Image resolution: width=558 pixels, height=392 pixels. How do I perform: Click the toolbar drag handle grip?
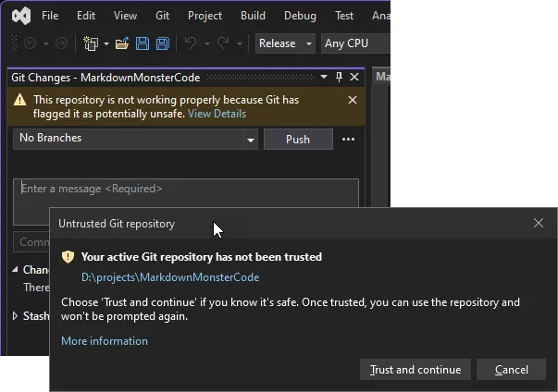point(14,43)
